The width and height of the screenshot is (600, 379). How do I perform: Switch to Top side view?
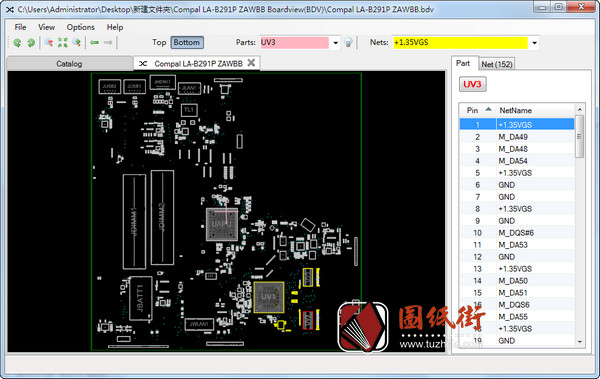coord(159,42)
